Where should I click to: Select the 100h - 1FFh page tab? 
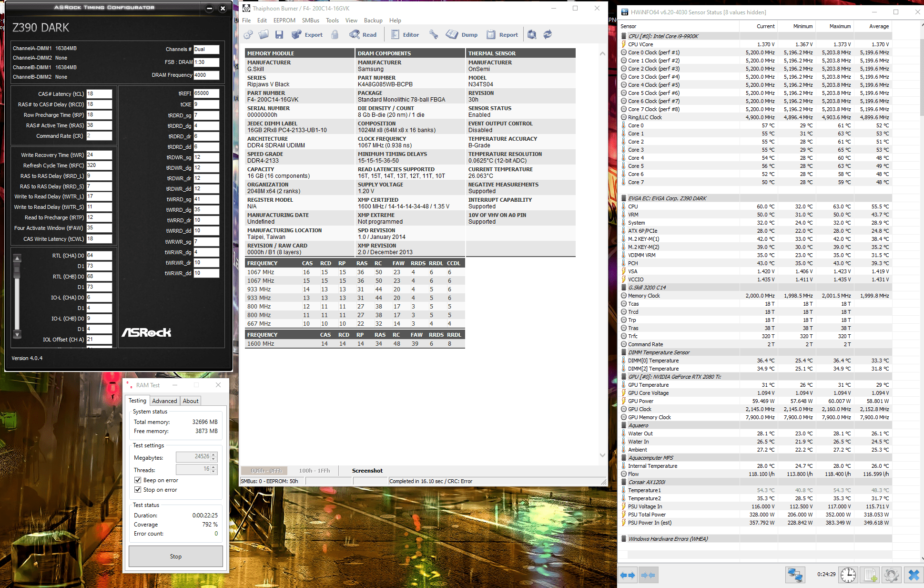pos(315,471)
